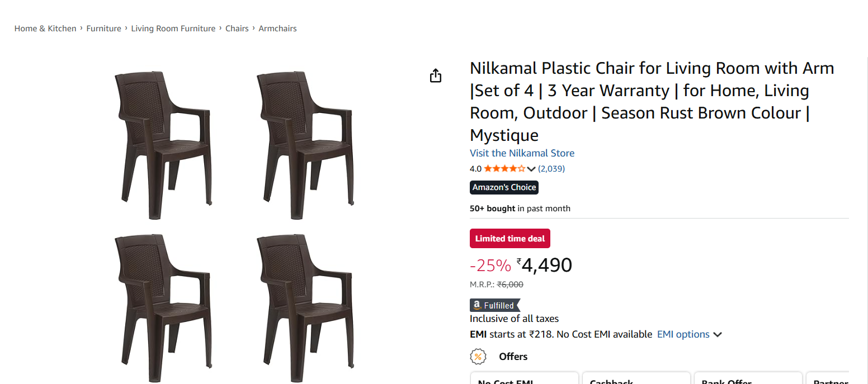Click the orange star rating icons
The image size is (868, 384).
[504, 169]
